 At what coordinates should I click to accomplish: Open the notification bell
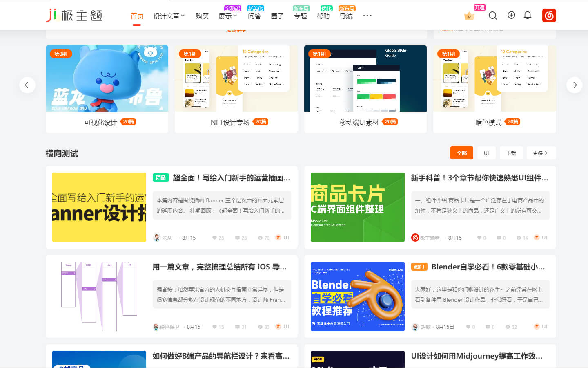(x=528, y=16)
